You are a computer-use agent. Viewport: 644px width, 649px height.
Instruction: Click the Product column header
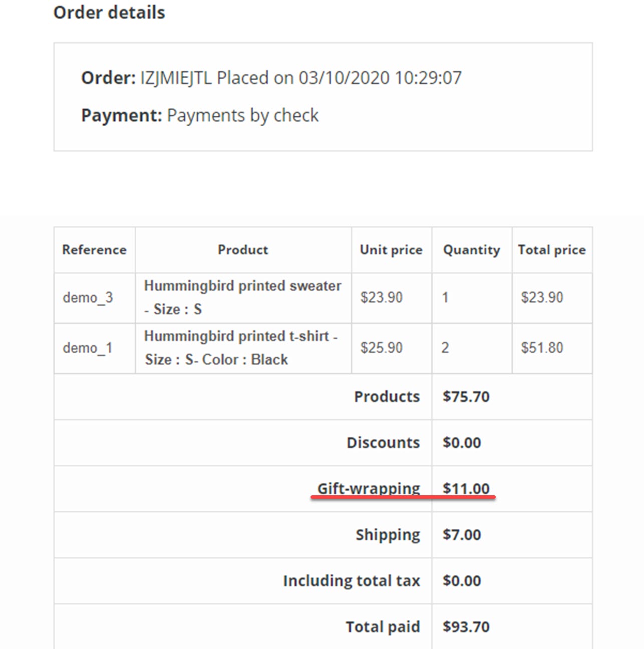pos(243,250)
